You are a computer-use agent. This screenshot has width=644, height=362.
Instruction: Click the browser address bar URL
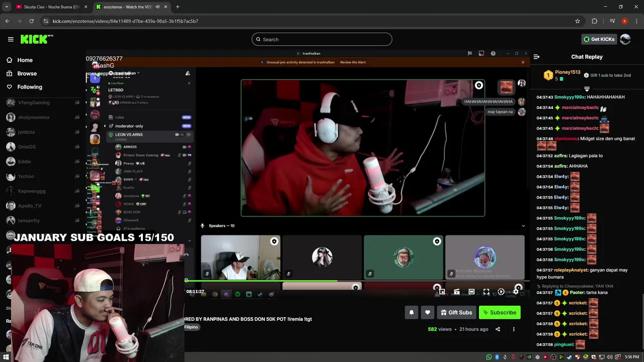point(125,21)
